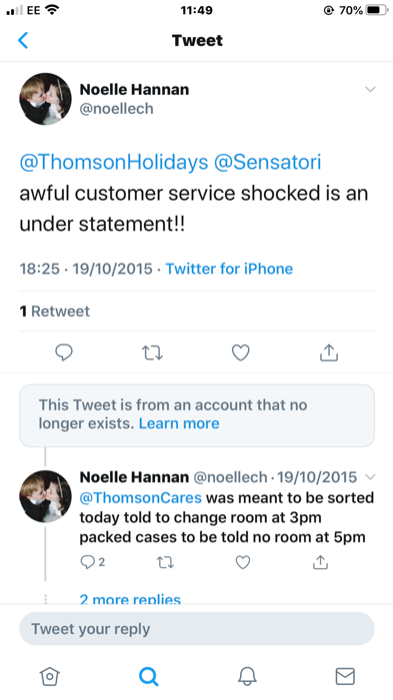This screenshot has height=700, width=393.
Task: Retweet the @ThomsonCares reply tweet
Action: (165, 562)
